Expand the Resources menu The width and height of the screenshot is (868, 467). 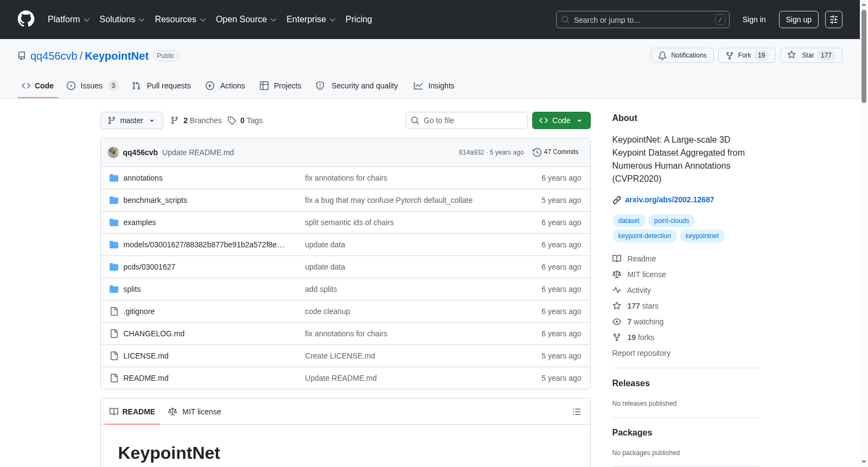point(180,20)
